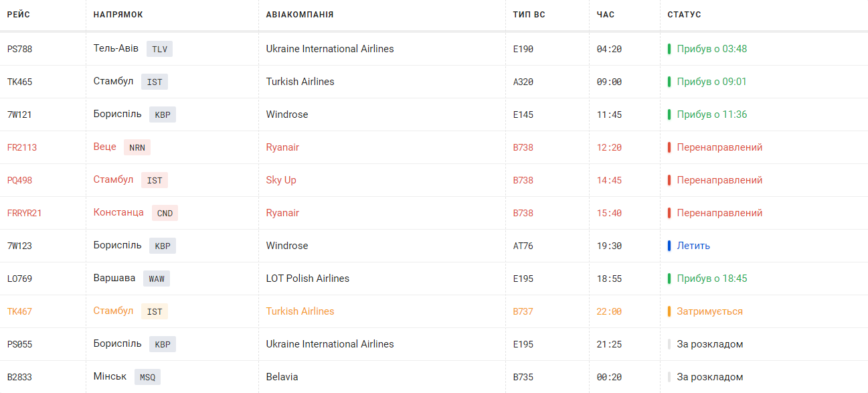The image size is (868, 393).
Task: Click the blue Летить status
Action: (693, 246)
